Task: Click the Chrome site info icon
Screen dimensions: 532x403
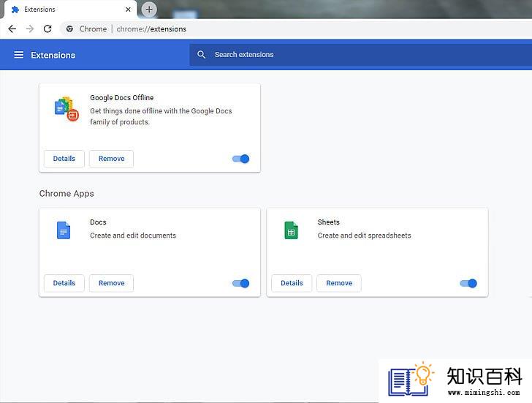Action: coord(69,29)
